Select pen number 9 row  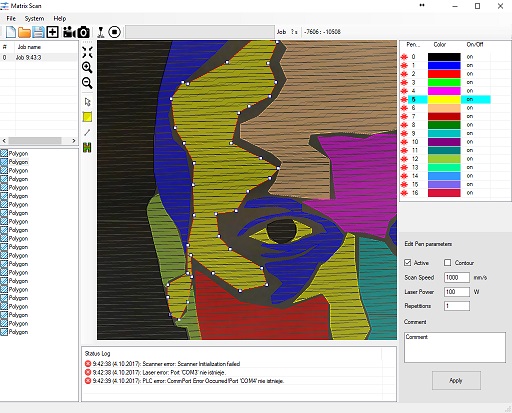point(446,133)
